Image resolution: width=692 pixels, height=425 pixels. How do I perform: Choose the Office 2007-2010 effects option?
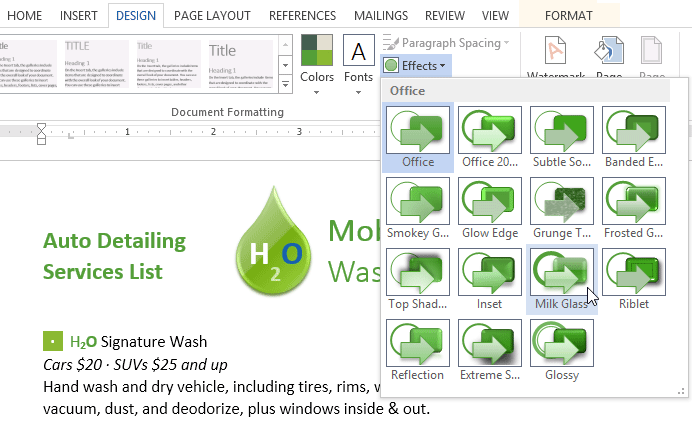coord(490,138)
